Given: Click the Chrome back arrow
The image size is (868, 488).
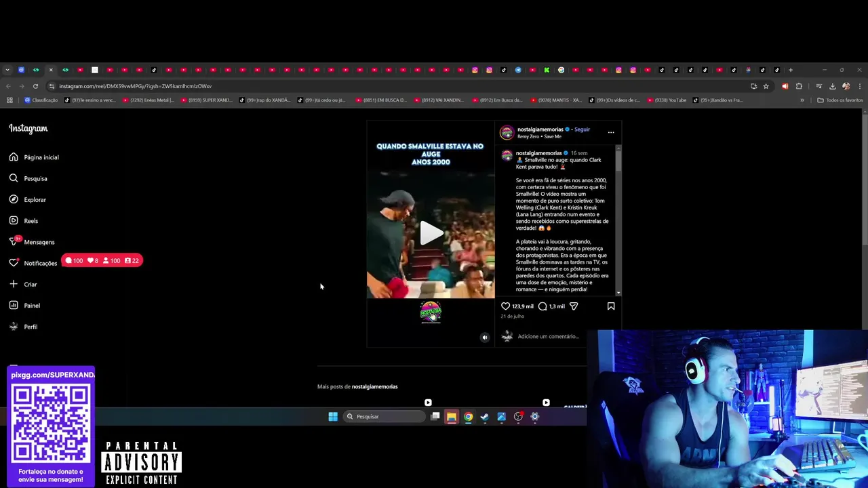Looking at the screenshot, I should point(8,86).
